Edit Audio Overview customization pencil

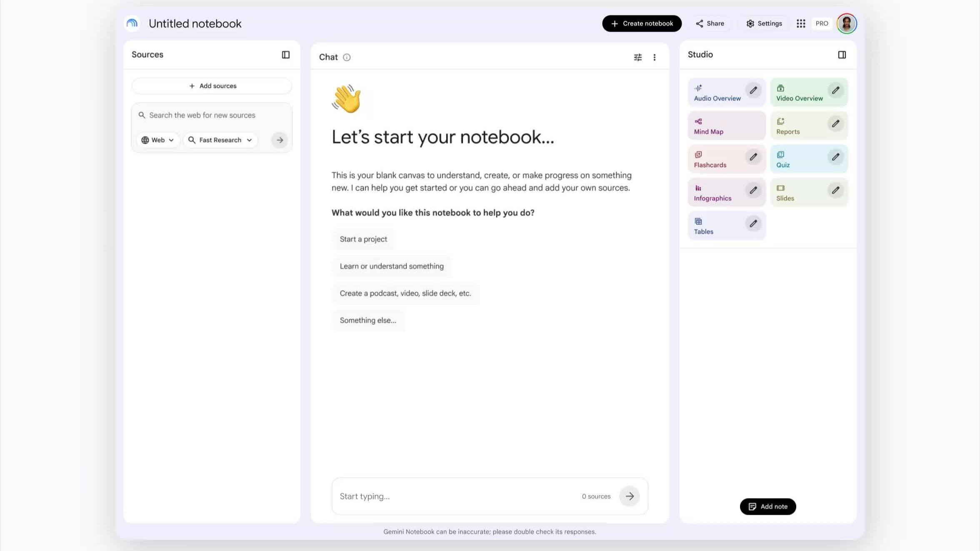(753, 90)
